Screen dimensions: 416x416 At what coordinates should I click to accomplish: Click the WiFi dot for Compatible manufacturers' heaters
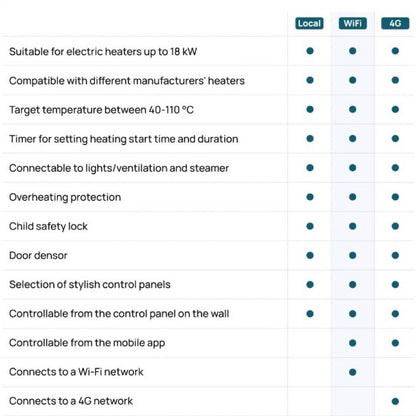point(353,80)
